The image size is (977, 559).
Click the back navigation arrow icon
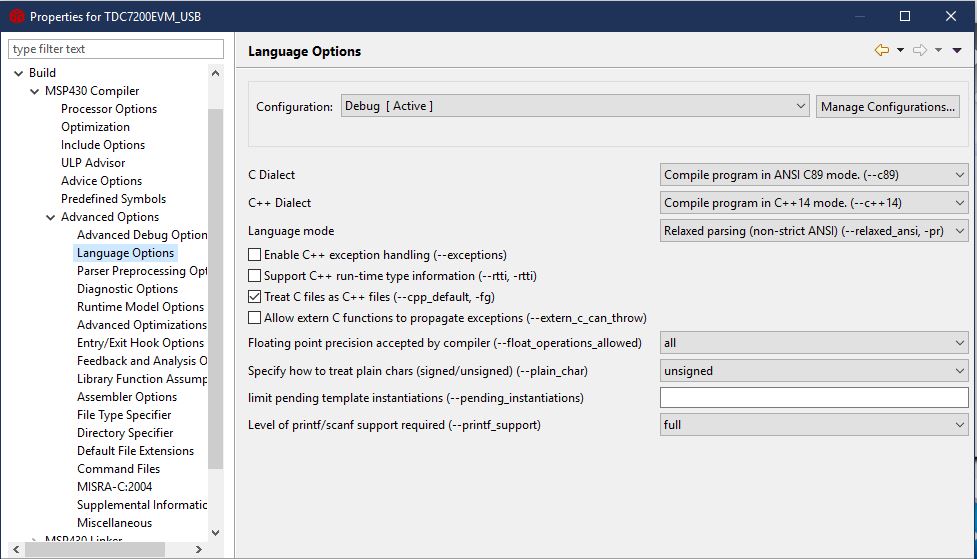(x=882, y=50)
